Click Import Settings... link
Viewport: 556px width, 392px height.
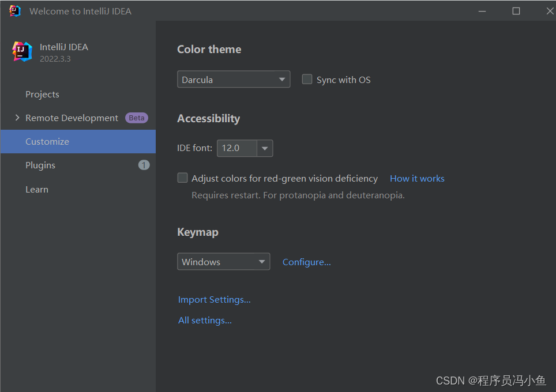[x=214, y=300]
